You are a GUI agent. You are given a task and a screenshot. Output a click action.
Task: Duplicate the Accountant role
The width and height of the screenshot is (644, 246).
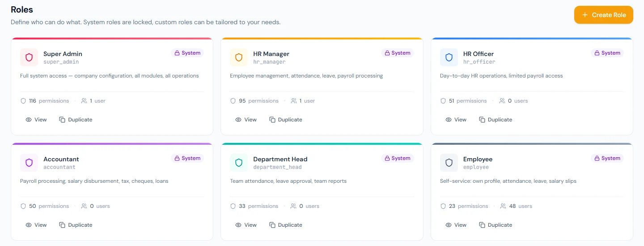76,225
